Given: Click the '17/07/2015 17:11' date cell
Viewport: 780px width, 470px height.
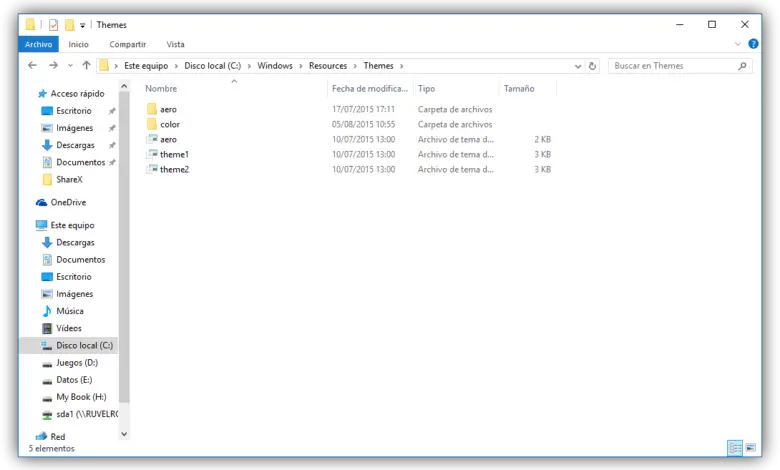Looking at the screenshot, I should (363, 109).
